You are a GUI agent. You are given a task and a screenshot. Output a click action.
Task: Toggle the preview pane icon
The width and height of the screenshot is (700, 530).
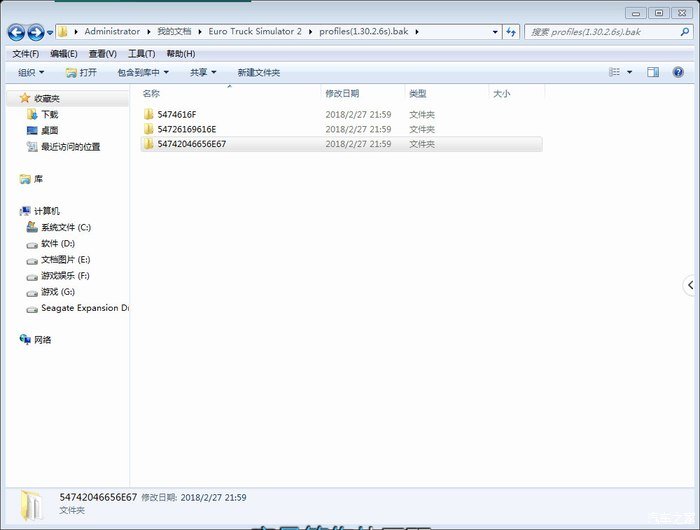pyautogui.click(x=653, y=72)
